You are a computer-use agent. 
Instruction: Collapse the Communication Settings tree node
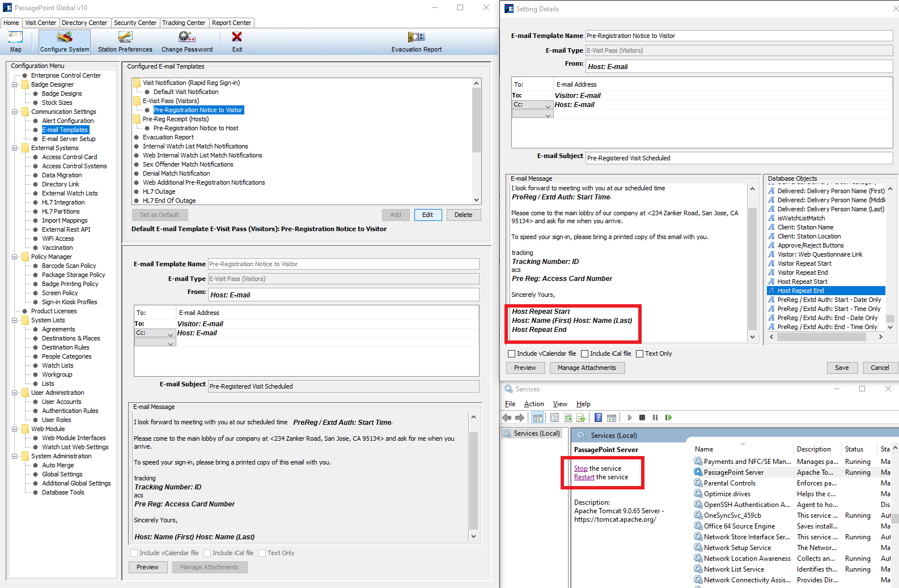coord(15,112)
